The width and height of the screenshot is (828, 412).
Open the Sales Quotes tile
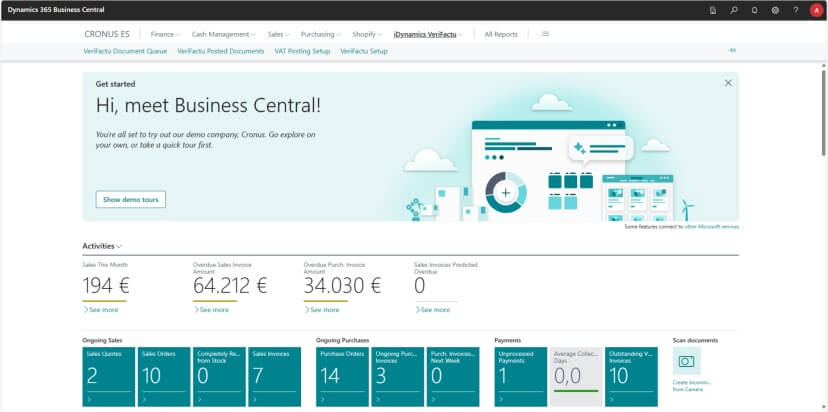pos(108,377)
